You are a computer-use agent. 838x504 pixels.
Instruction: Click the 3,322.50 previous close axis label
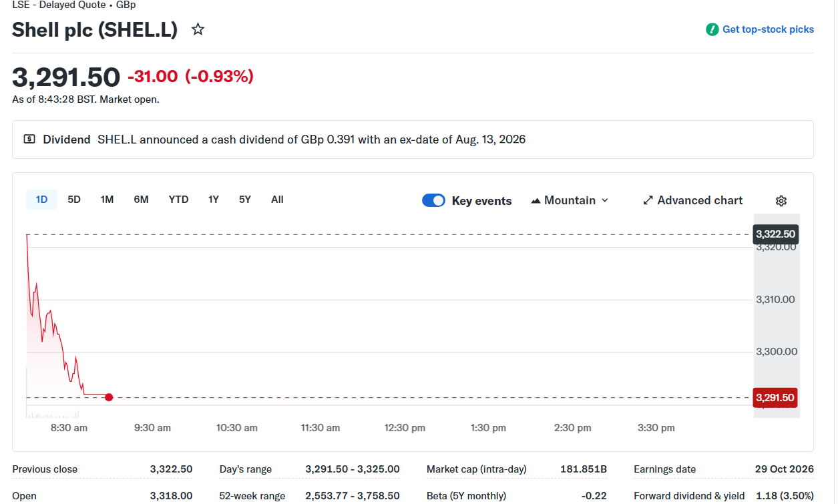[775, 234]
